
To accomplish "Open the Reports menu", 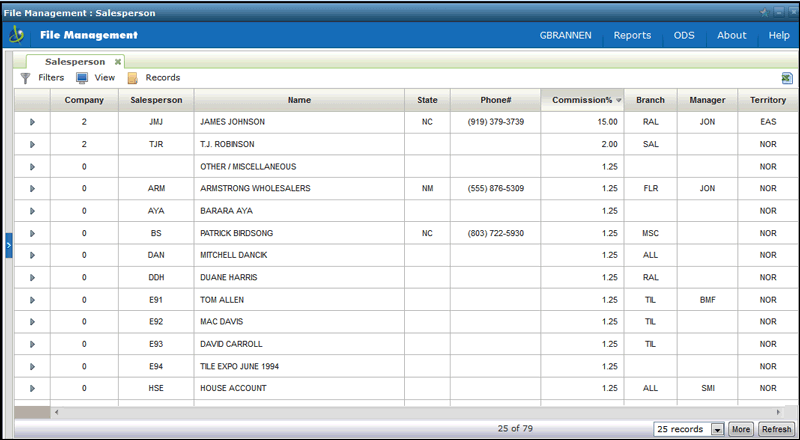I will click(632, 35).
